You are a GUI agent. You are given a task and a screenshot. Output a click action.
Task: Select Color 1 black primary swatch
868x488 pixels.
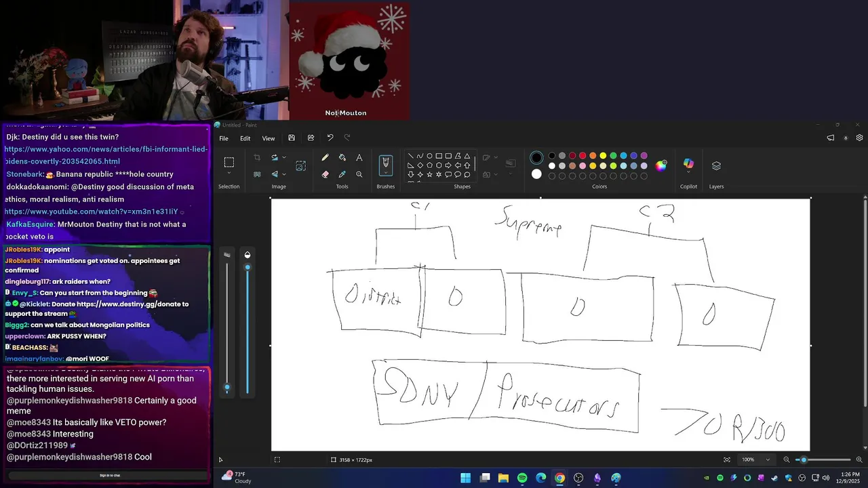pyautogui.click(x=536, y=157)
